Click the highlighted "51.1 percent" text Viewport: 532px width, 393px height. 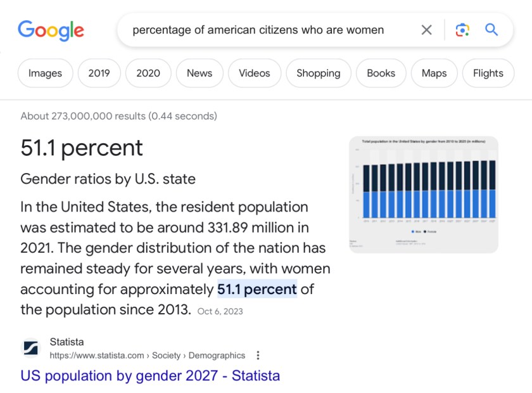pyautogui.click(x=256, y=290)
